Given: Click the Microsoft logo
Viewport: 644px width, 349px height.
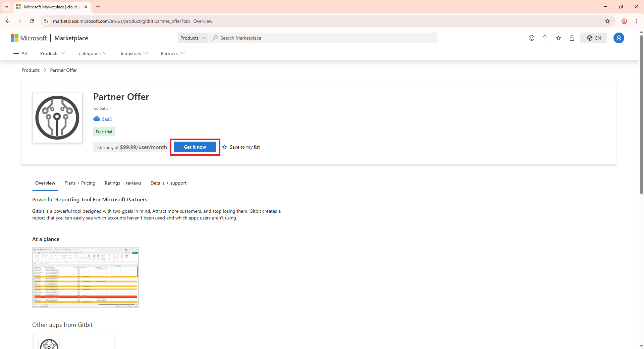Looking at the screenshot, I should click(x=29, y=38).
